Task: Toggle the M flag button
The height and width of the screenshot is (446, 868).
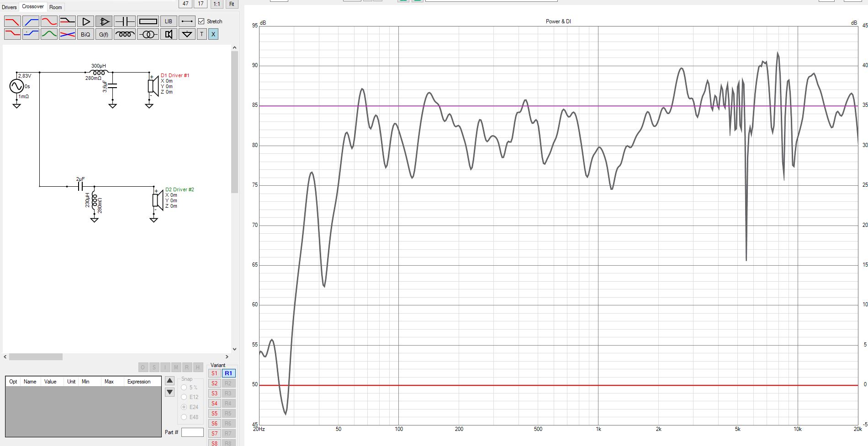Action: [176, 367]
